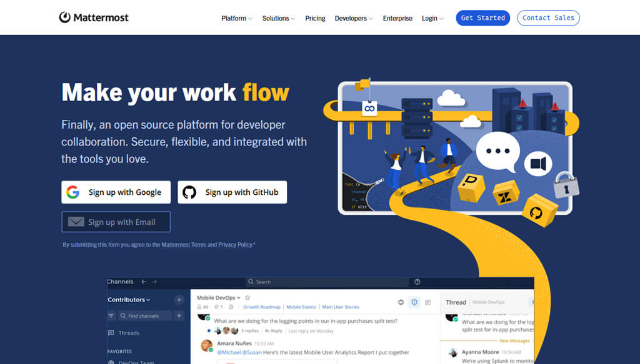640x364 pixels.
Task: Click the help question mark icon
Action: pyautogui.click(x=417, y=282)
